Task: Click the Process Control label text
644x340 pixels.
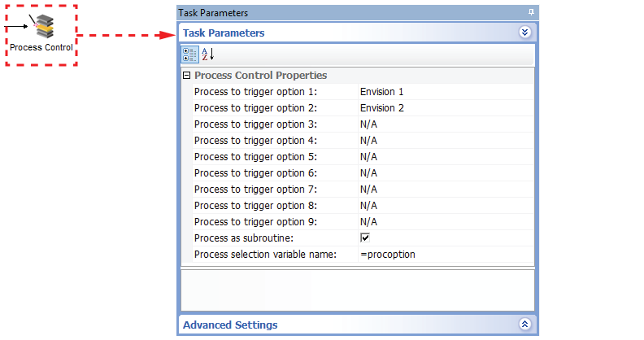Action: pyautogui.click(x=41, y=47)
